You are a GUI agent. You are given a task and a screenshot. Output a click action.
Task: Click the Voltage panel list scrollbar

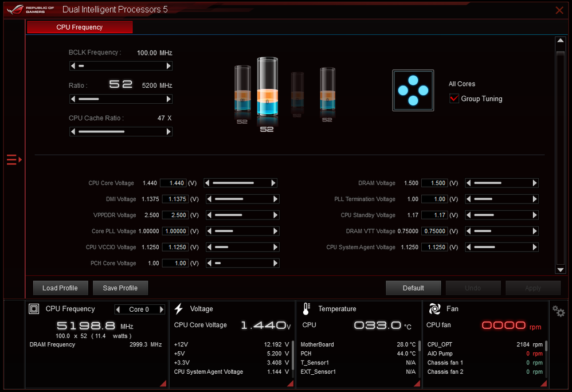tap(293, 355)
